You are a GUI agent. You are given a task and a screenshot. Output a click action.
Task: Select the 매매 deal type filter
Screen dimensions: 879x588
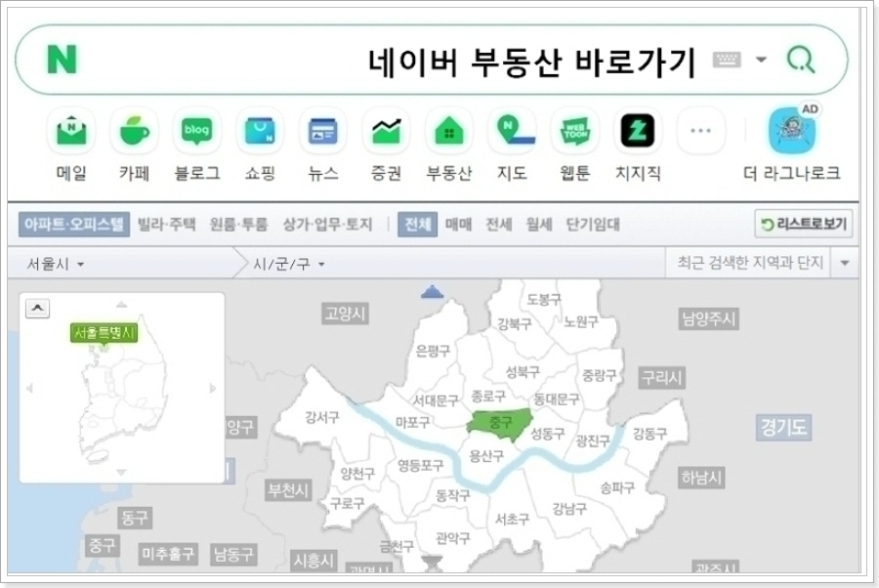[x=459, y=225]
